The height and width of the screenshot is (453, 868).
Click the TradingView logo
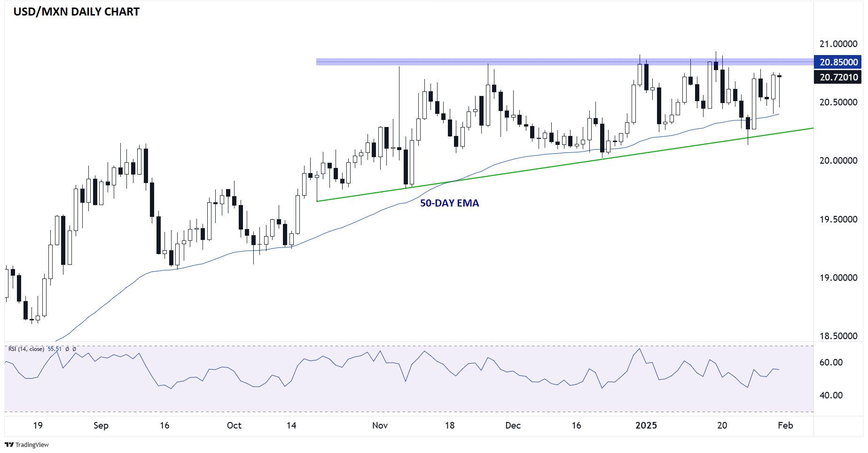coord(27,445)
